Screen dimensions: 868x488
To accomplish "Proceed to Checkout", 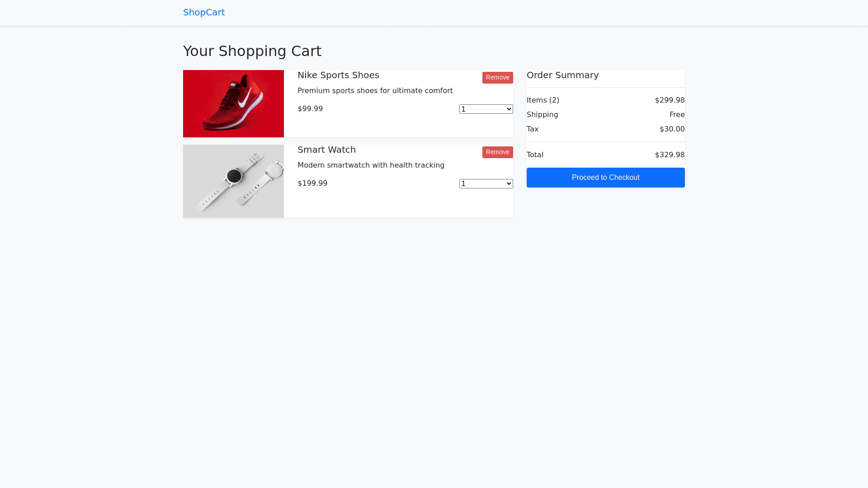I will pos(605,178).
